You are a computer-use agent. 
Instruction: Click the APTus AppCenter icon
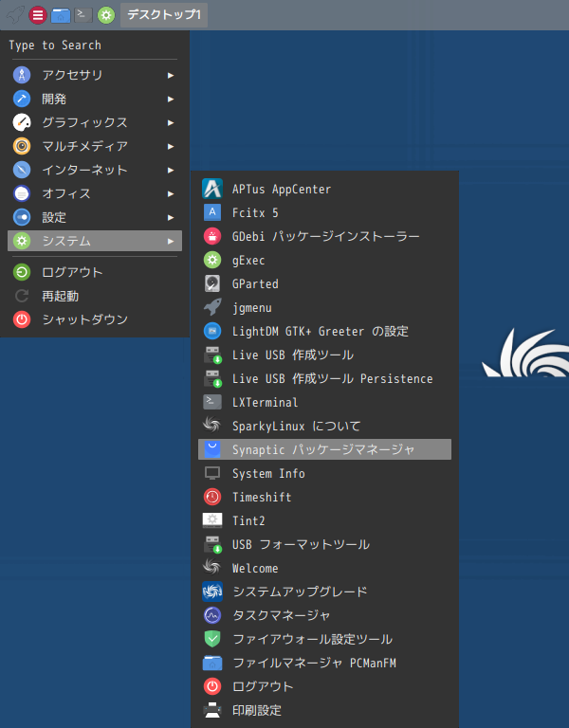212,189
